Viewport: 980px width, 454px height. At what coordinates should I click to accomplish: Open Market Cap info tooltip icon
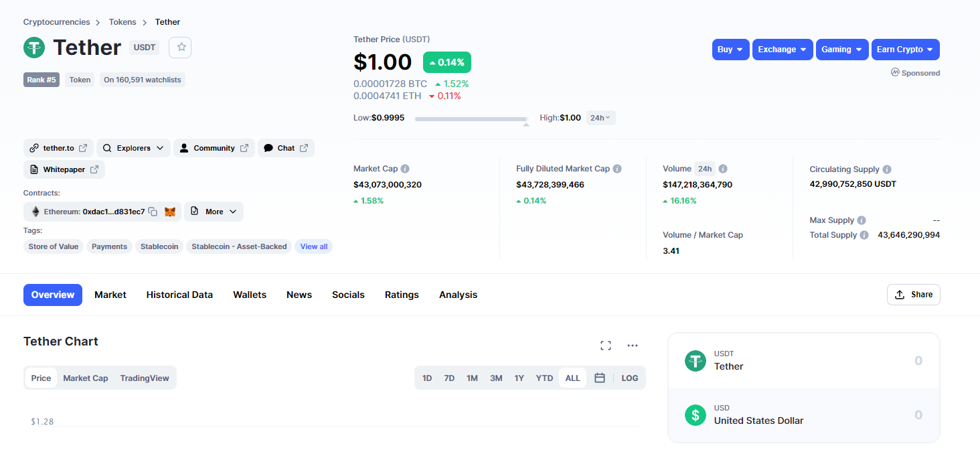pos(405,169)
